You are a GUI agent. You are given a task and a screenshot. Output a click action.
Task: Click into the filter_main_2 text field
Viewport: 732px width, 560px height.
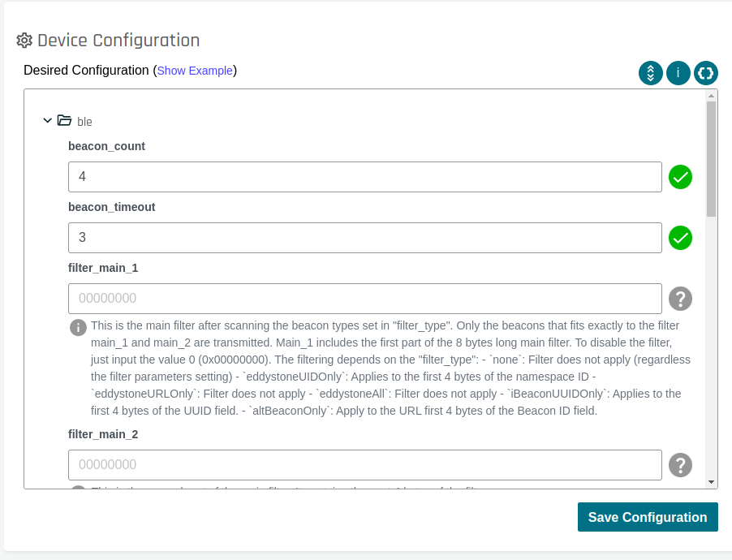[365, 465]
